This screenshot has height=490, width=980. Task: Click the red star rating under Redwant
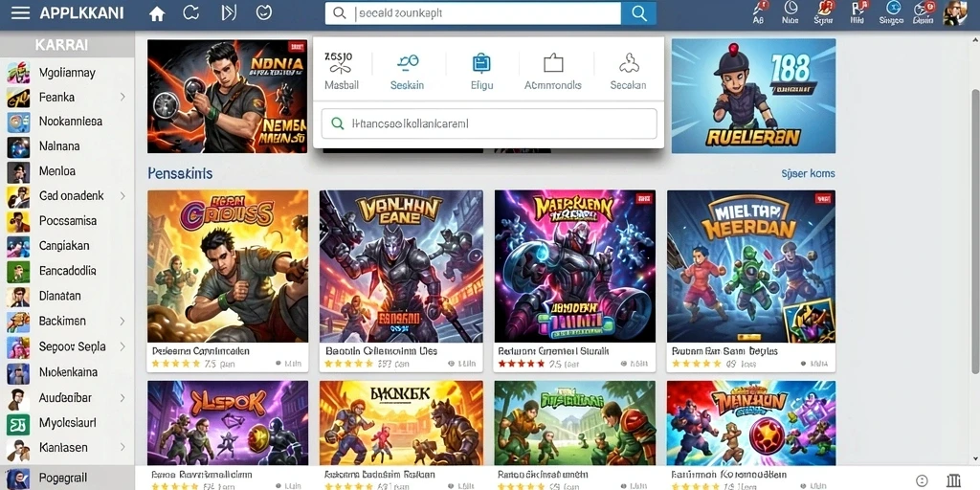pyautogui.click(x=522, y=363)
